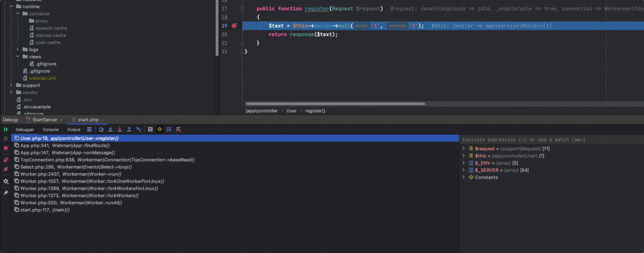Image resolution: width=644 pixels, height=253 pixels.
Task: Expand the $request variable node
Action: coord(463,148)
